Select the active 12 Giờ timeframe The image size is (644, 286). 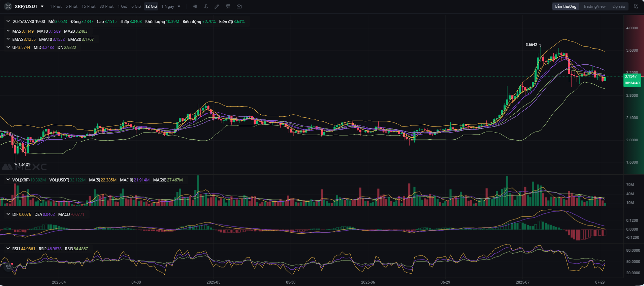(x=151, y=6)
